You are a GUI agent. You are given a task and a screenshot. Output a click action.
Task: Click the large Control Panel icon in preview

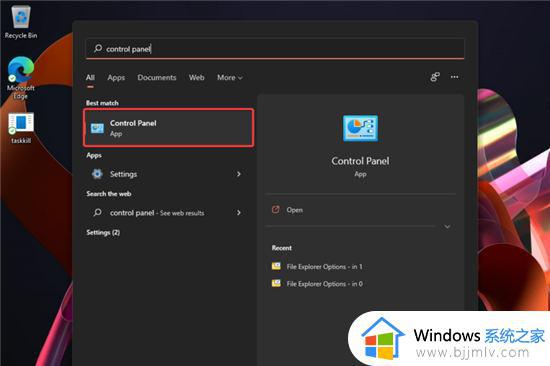[360, 128]
